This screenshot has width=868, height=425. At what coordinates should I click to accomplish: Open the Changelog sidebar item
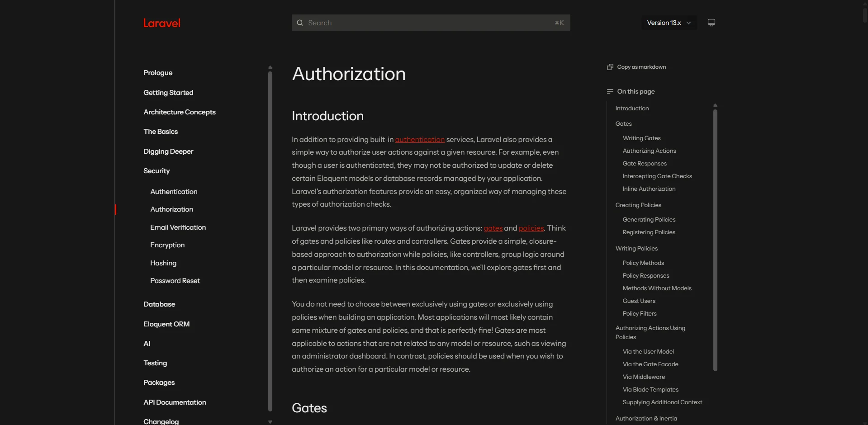pyautogui.click(x=161, y=421)
